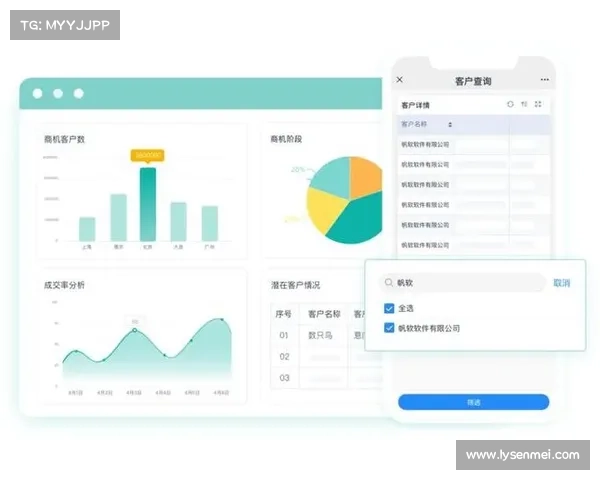Image resolution: width=600 pixels, height=480 pixels.
Task: Click the first window dot in dashboard header
Action: pos(38,93)
